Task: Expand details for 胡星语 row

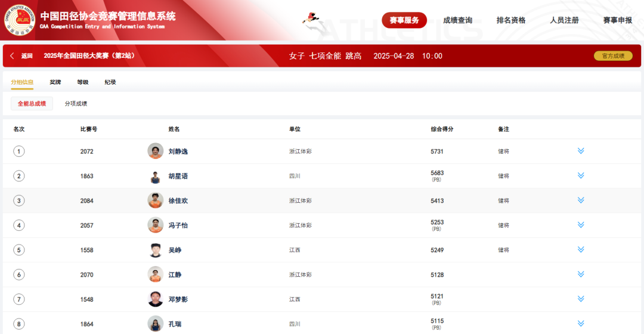Action: pos(581,175)
